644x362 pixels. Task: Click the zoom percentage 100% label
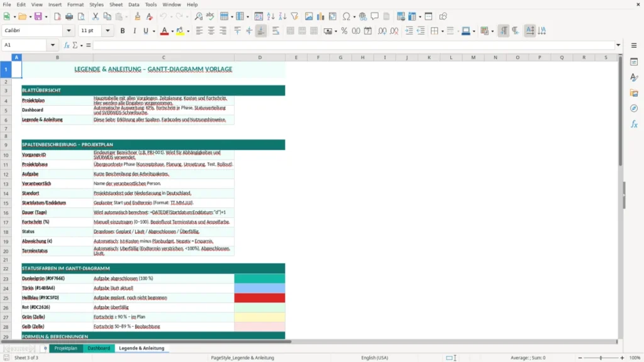[x=635, y=358]
